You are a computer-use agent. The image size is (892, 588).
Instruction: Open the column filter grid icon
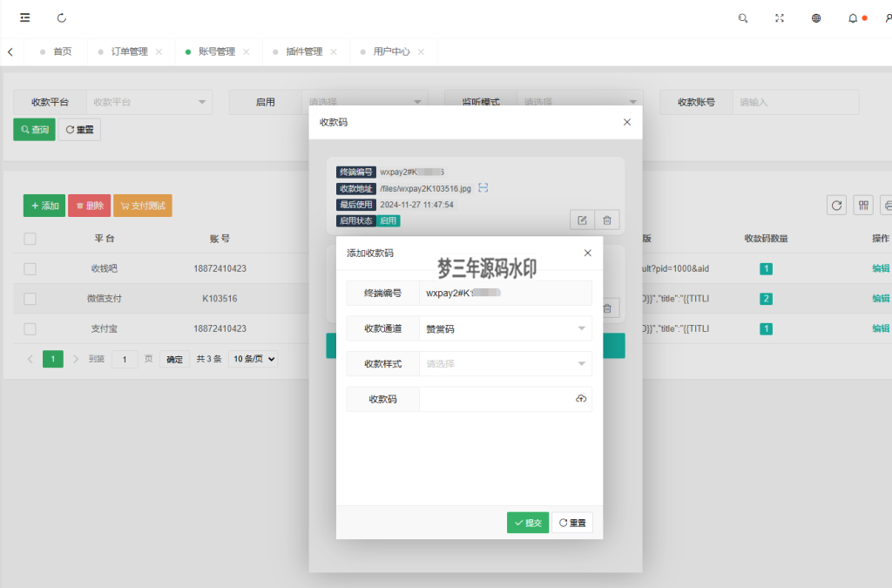[x=863, y=206]
